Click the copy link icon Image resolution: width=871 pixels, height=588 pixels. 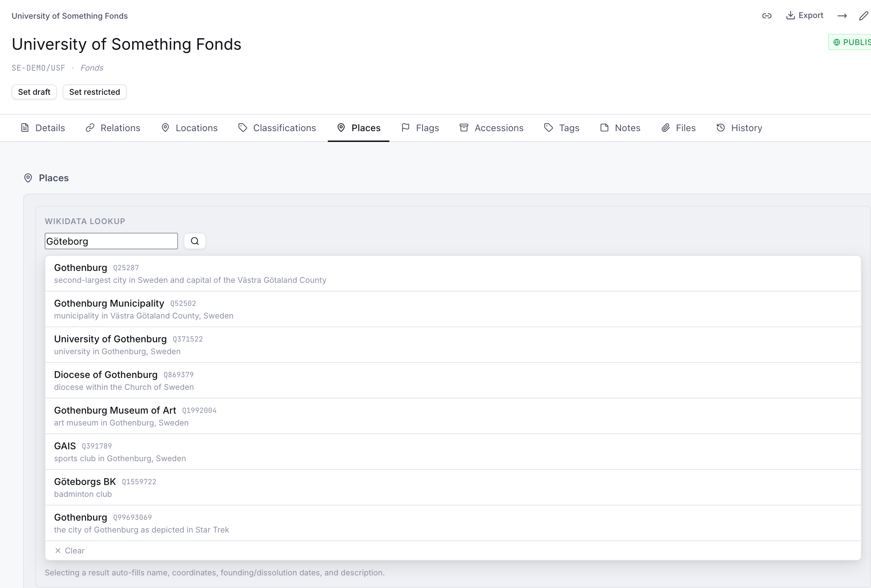[767, 16]
